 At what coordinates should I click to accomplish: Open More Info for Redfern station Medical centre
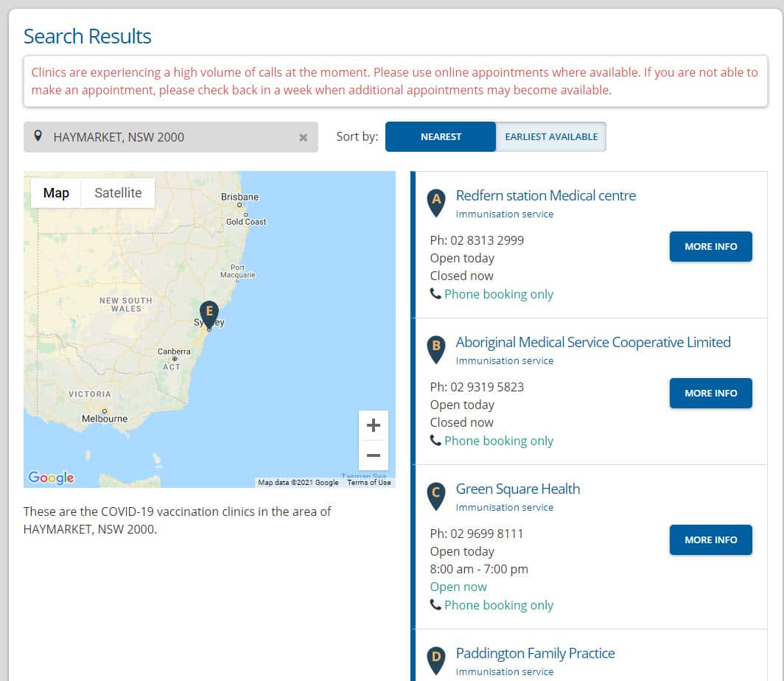710,246
